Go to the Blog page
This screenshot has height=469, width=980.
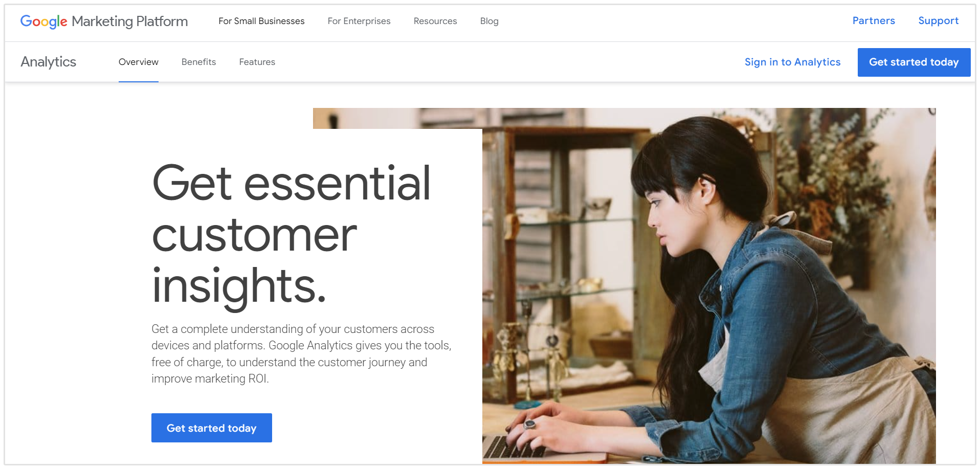[489, 21]
